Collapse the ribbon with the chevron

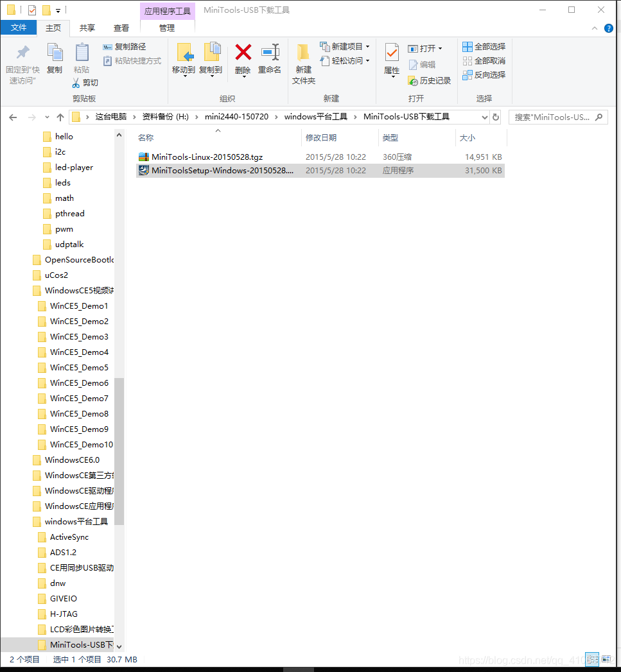click(x=595, y=28)
